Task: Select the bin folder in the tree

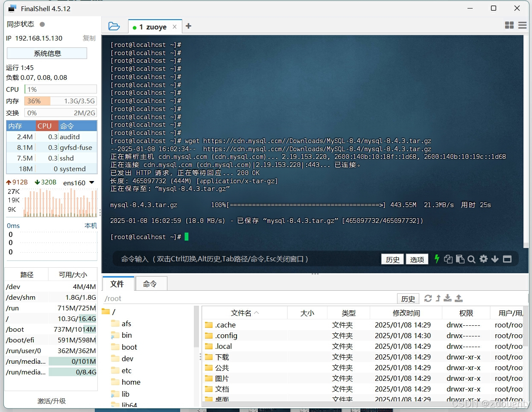Action: pyautogui.click(x=122, y=335)
